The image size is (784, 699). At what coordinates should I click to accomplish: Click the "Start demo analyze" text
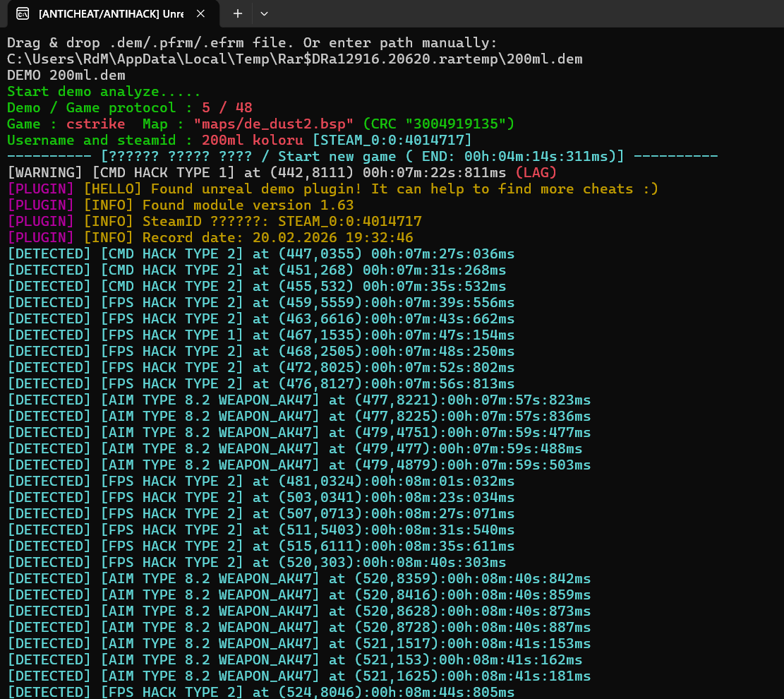point(103,91)
